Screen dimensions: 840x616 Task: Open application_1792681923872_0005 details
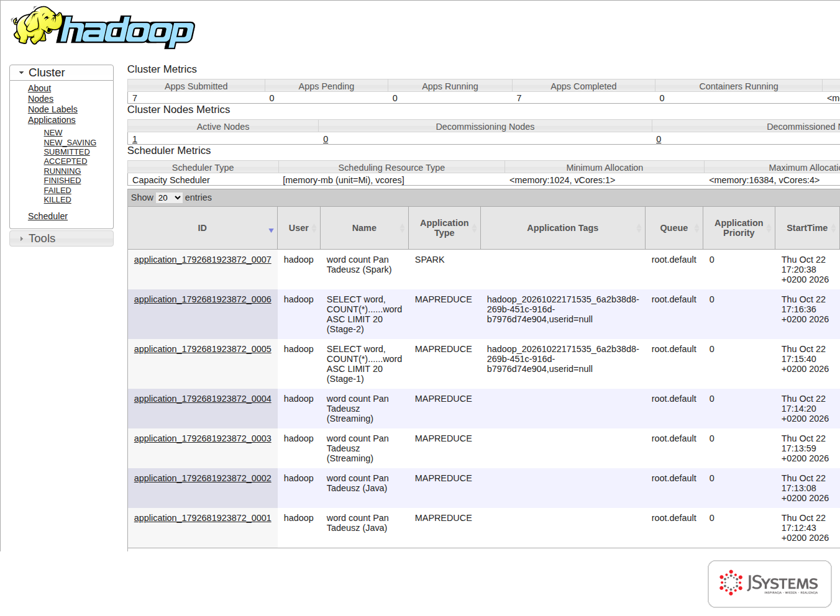pos(203,349)
